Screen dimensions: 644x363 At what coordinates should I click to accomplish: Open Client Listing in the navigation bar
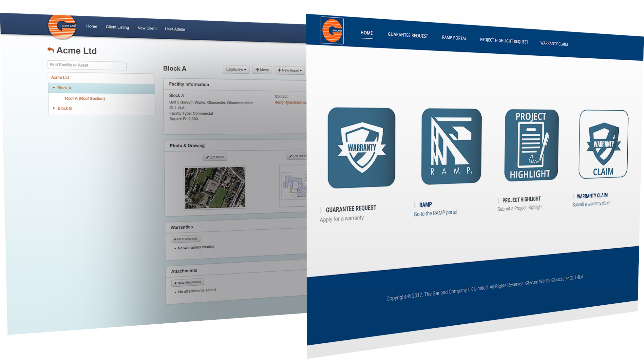click(x=117, y=27)
